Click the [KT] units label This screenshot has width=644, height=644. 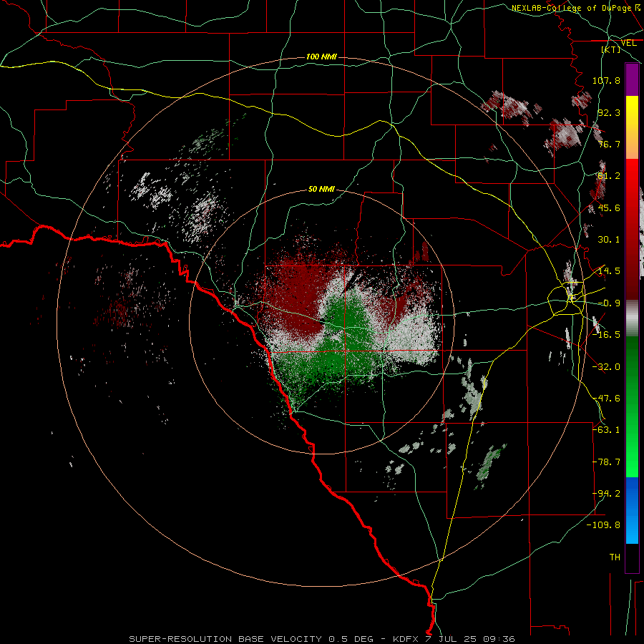pyautogui.click(x=611, y=49)
